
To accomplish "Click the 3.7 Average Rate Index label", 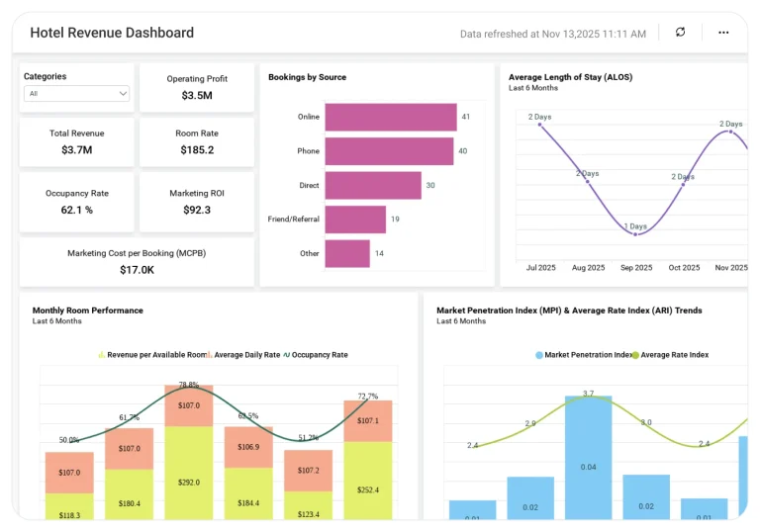I will pyautogui.click(x=588, y=394).
